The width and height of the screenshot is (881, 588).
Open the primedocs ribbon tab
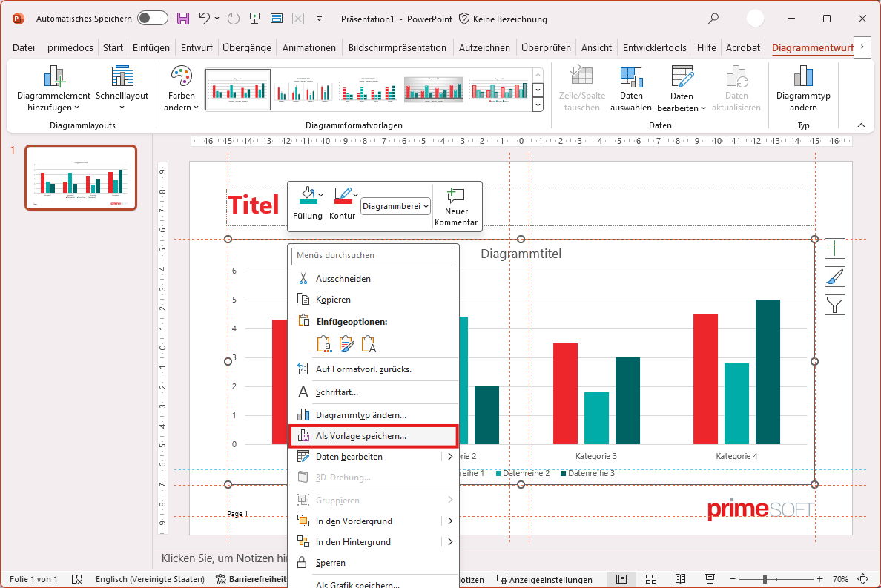coord(70,47)
